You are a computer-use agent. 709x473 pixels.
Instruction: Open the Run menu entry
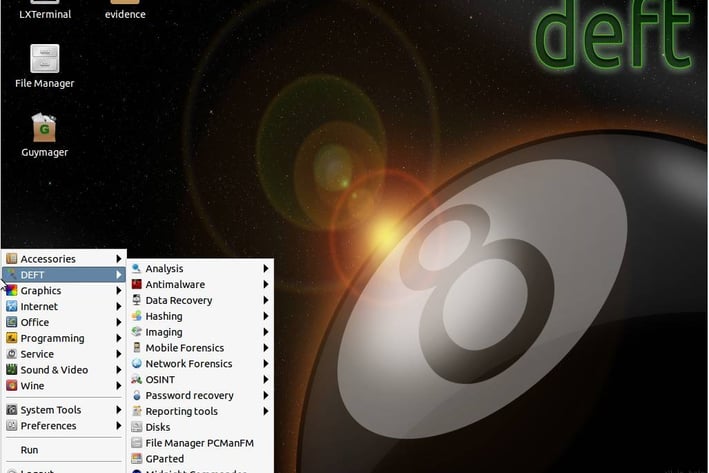pos(64,450)
